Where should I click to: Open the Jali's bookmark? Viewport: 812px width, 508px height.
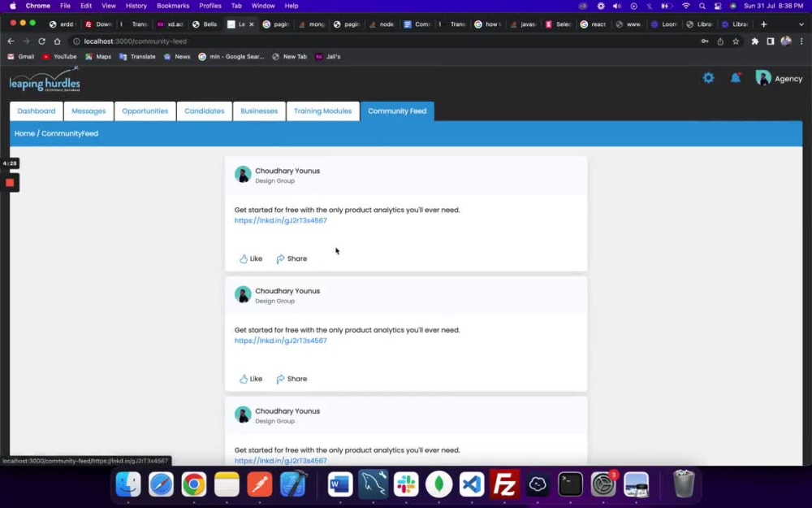[x=328, y=57]
